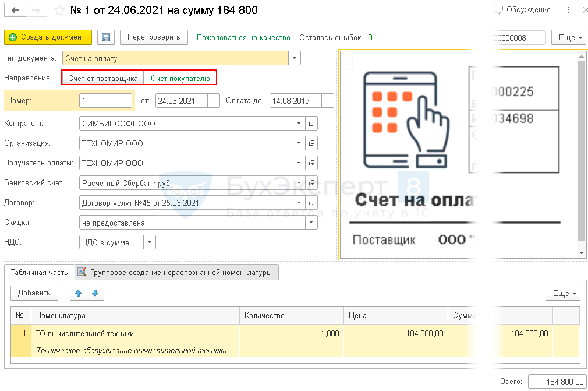Expand the Банковский счет dropdown list
Screen dimensions: 588x391
[x=299, y=183]
